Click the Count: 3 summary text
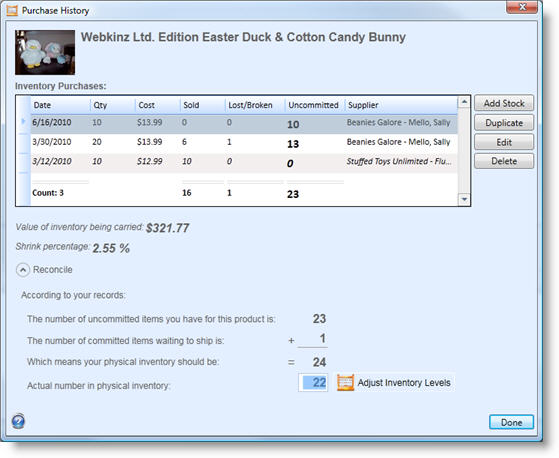Viewport: 559px width, 458px height. (48, 193)
